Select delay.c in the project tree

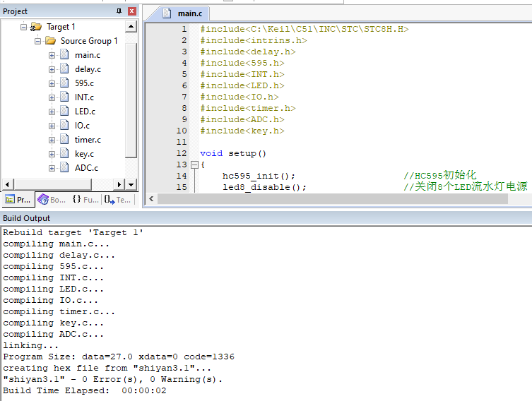pyautogui.click(x=88, y=69)
